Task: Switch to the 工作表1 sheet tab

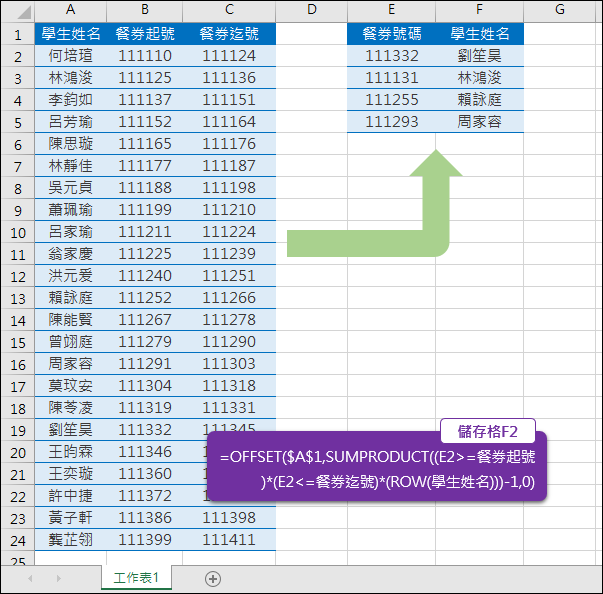Action: (x=136, y=577)
